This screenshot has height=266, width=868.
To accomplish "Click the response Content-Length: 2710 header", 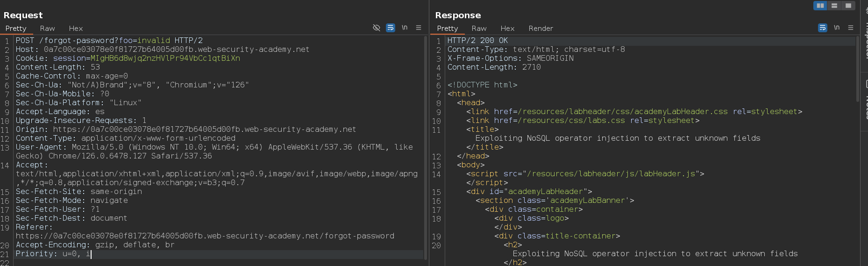I will pyautogui.click(x=494, y=67).
